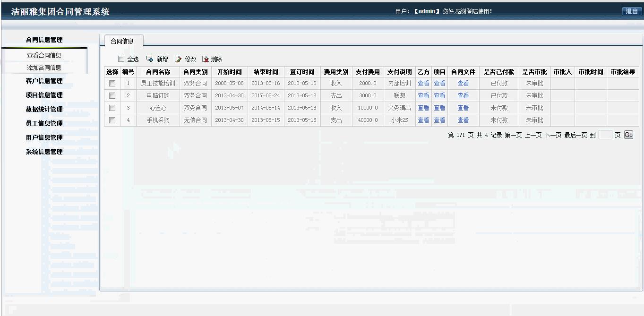This screenshot has height=316, width=644.
Task: View 乙方 for 手机采购 contract
Action: (423, 120)
